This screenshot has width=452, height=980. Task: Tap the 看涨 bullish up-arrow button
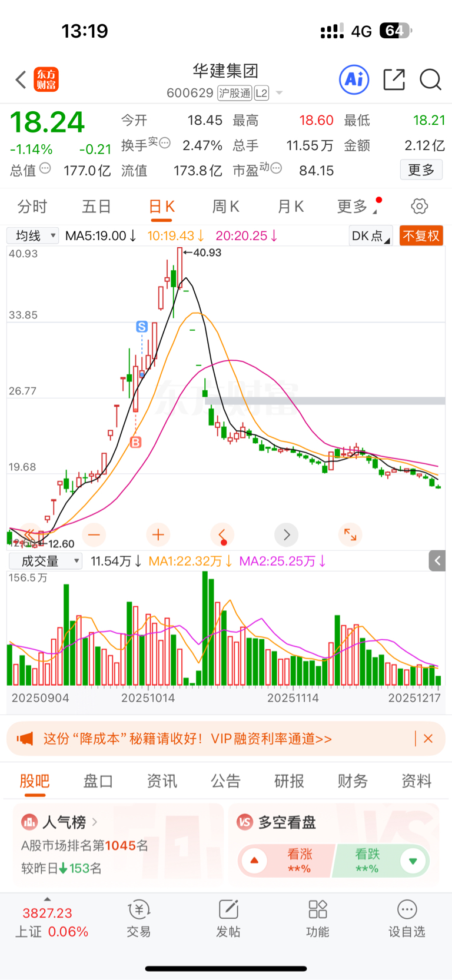coord(254,861)
